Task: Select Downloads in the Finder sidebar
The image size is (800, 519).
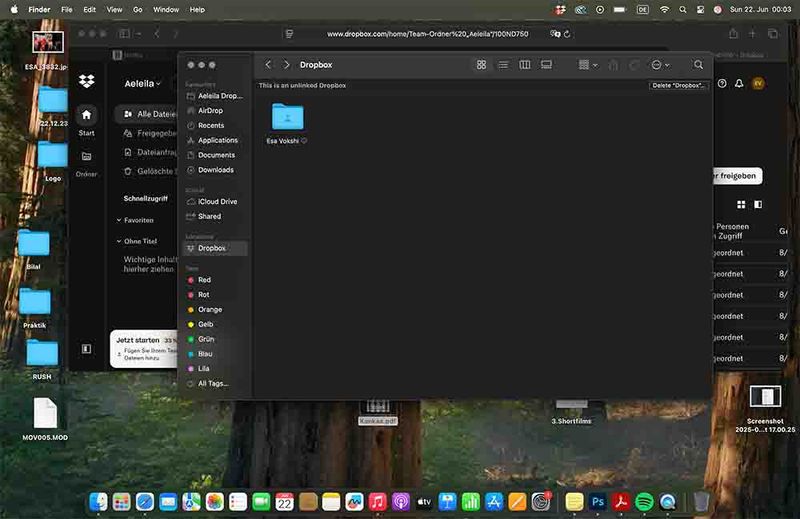Action: coord(215,170)
